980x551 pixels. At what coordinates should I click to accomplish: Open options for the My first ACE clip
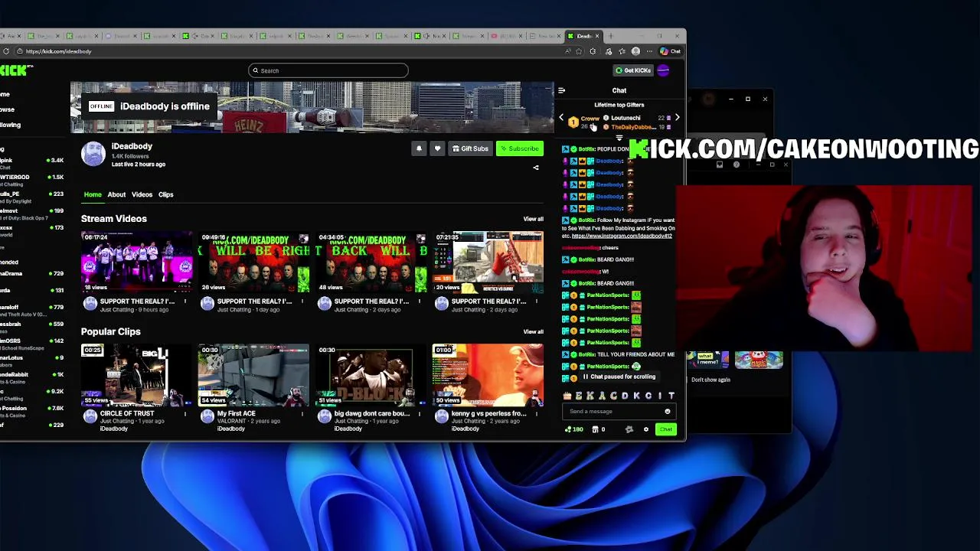(302, 414)
